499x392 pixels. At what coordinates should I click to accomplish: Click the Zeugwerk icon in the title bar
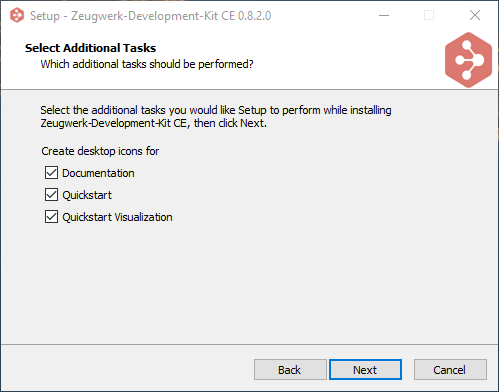tap(17, 15)
